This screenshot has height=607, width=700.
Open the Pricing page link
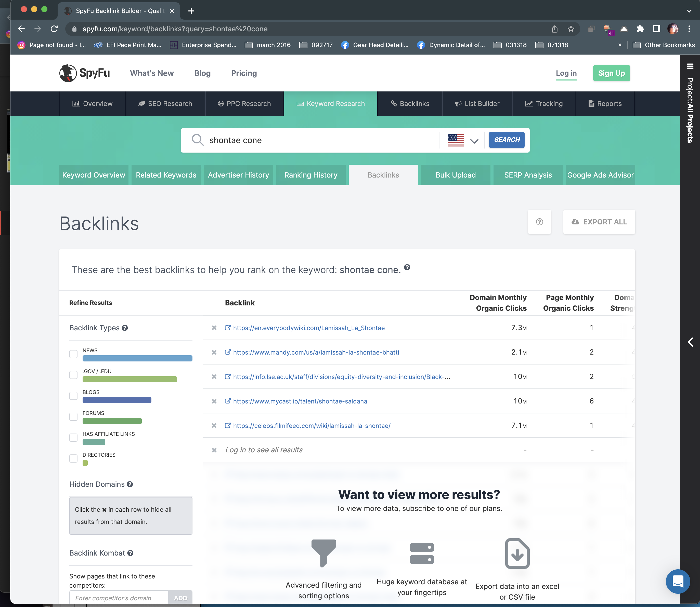244,73
